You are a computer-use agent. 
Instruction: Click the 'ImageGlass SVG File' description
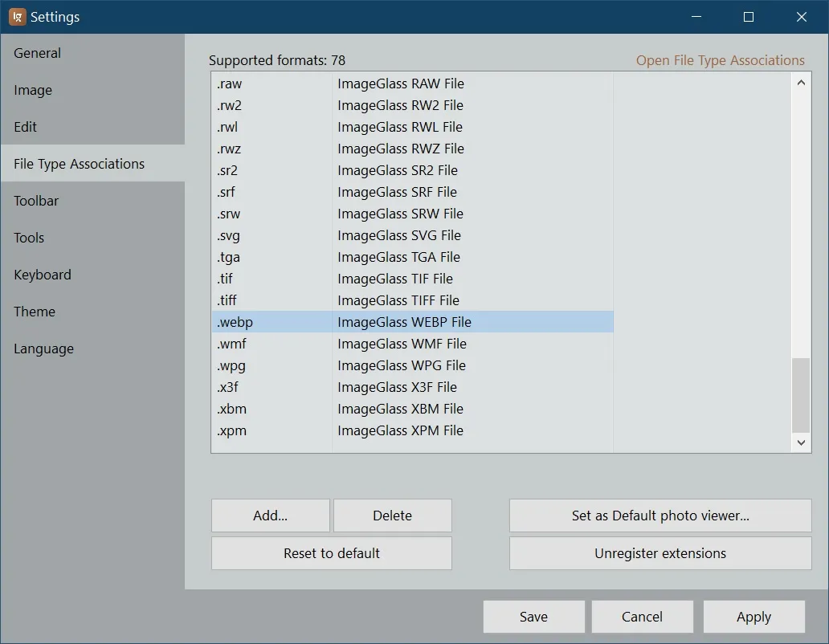(x=399, y=235)
